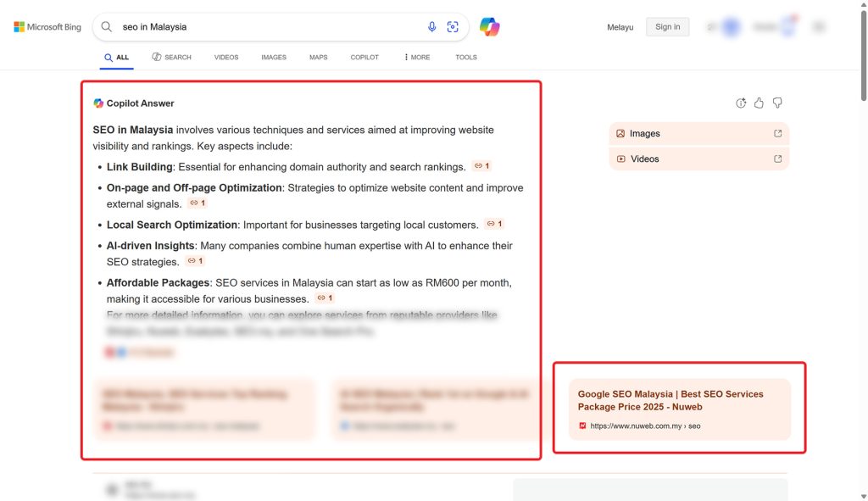
Task: Click the external link icon on Images row
Action: coord(778,133)
